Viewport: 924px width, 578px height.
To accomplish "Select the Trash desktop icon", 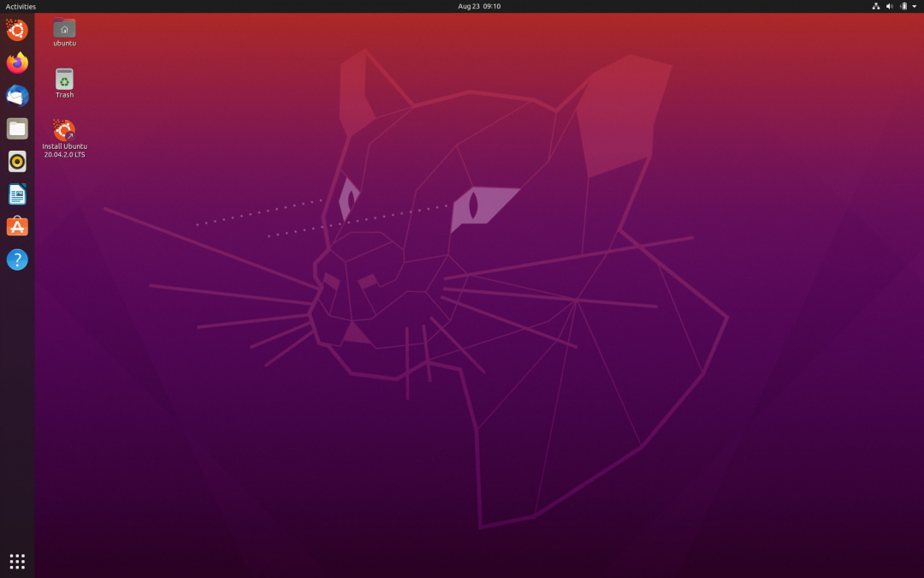I will point(64,83).
